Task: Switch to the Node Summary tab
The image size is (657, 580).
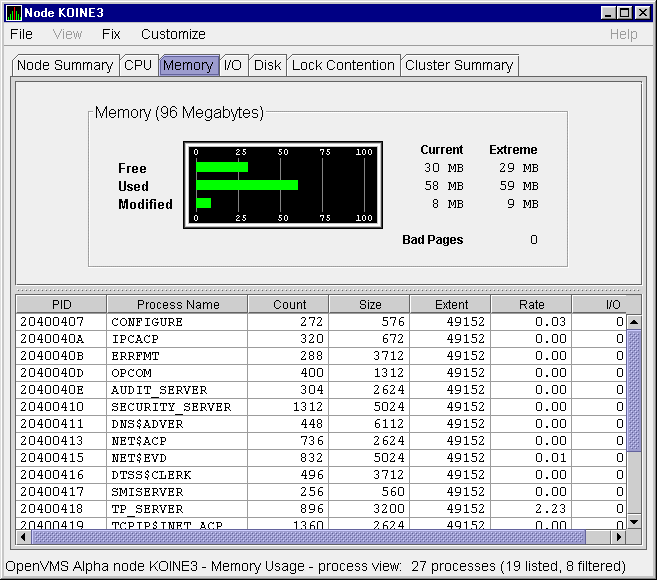Action: click(x=65, y=65)
